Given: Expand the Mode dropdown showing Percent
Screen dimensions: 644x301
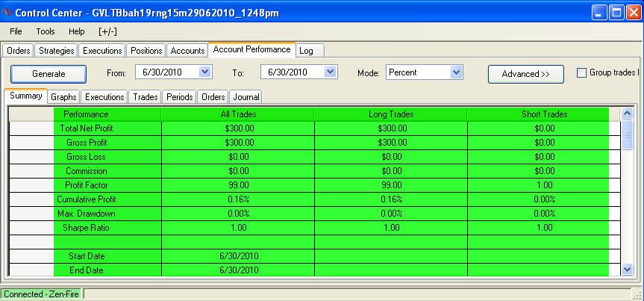Looking at the screenshot, I should pyautogui.click(x=456, y=72).
